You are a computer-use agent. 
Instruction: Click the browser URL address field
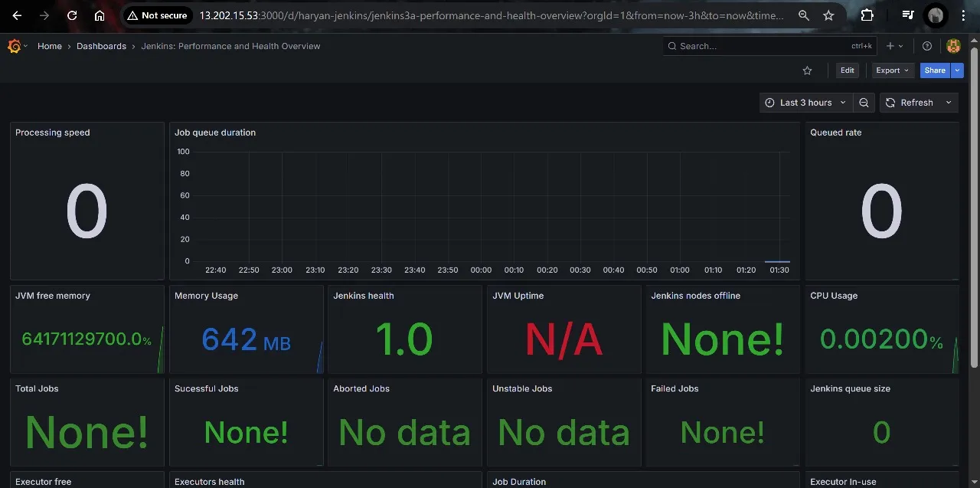pos(492,15)
